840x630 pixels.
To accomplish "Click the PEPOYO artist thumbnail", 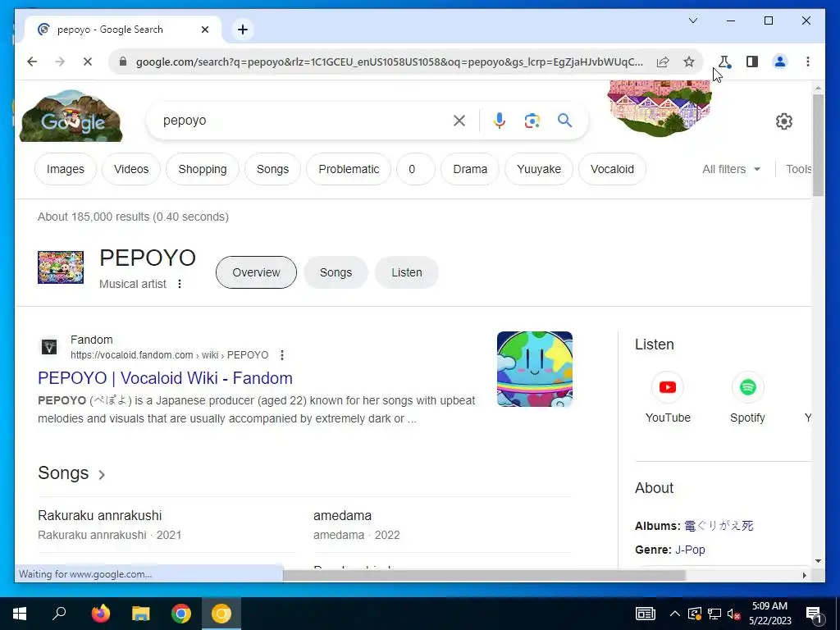I will [x=61, y=267].
